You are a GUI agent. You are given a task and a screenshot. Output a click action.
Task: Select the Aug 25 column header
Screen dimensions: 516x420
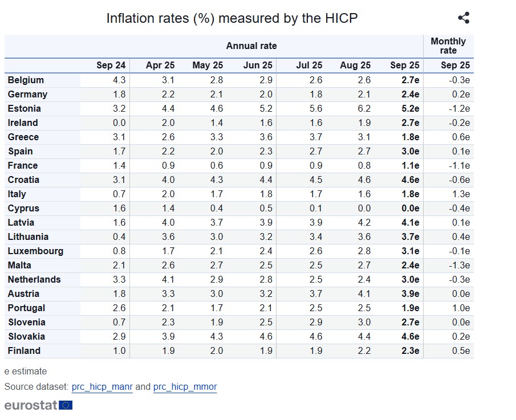[x=355, y=66]
